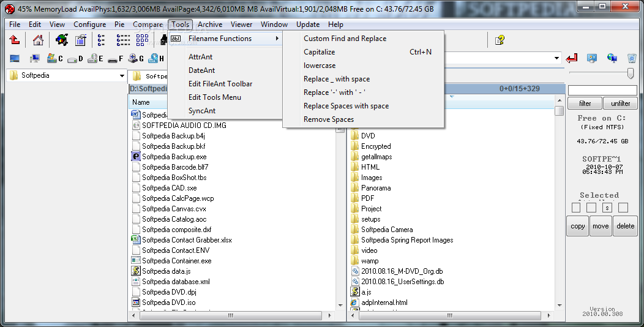Switch to the wide details list icon
644x327 pixels.
123,40
